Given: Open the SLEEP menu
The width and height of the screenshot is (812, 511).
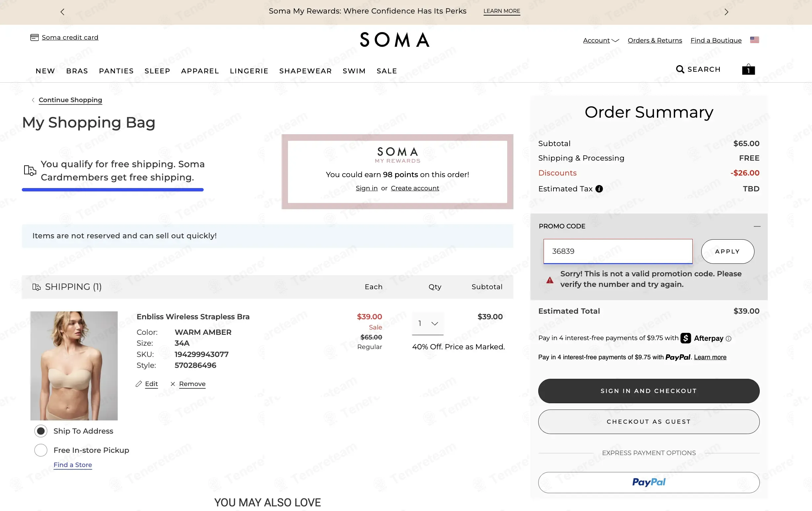Looking at the screenshot, I should pyautogui.click(x=157, y=71).
